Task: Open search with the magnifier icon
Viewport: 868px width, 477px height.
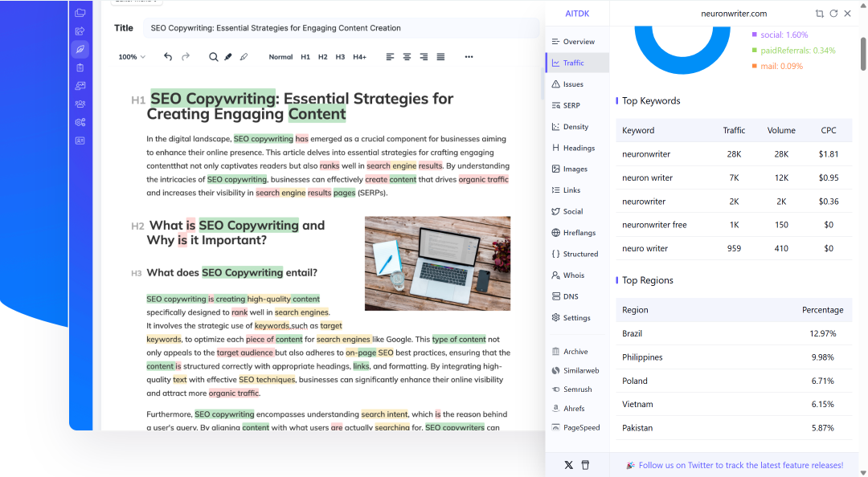Action: point(213,57)
